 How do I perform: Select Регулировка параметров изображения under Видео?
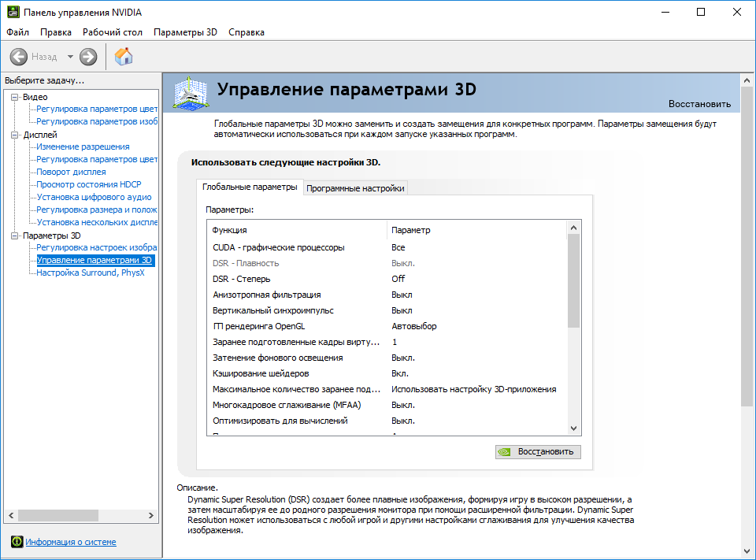[x=97, y=121]
